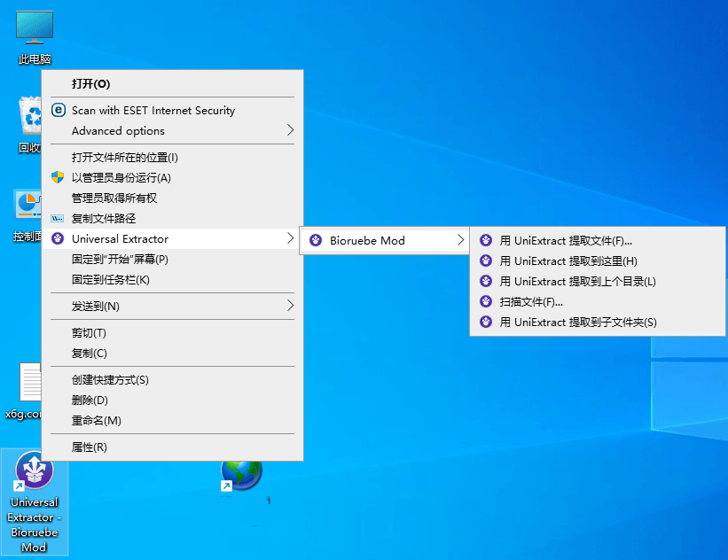The width and height of the screenshot is (728, 560).
Task: Select the globe shortcut icon on desktop
Action: [241, 474]
